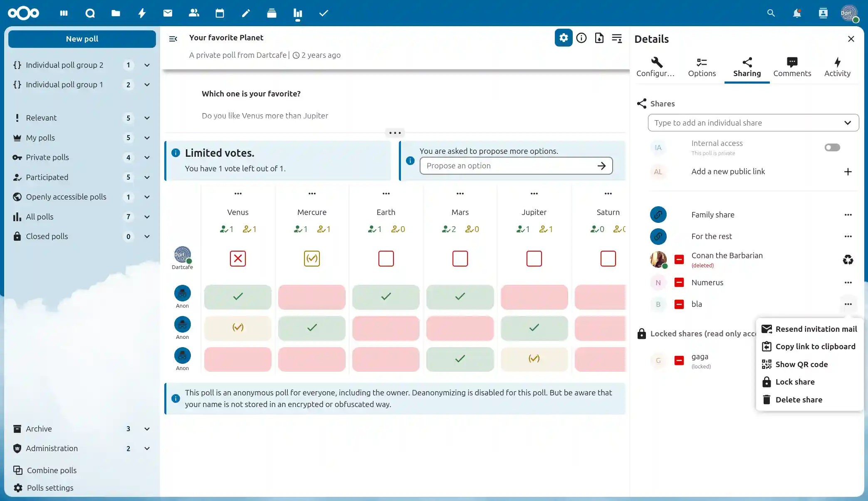
Task: Toggle the Internal access switch
Action: (x=832, y=148)
